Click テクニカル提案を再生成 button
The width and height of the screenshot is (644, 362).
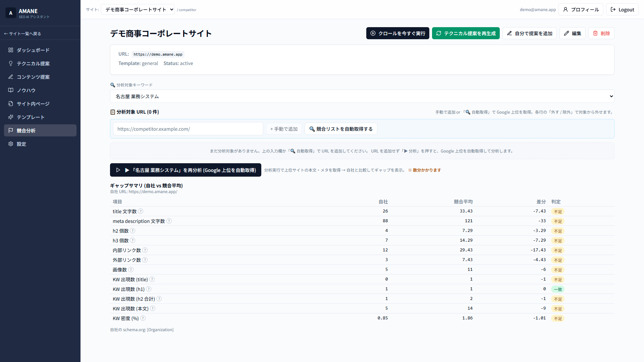click(x=466, y=33)
